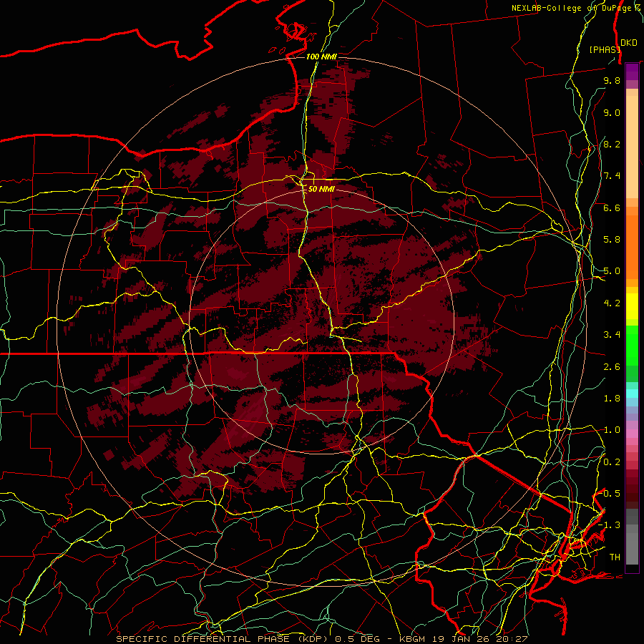Pick the peach swatch beside 8.2

point(632,148)
